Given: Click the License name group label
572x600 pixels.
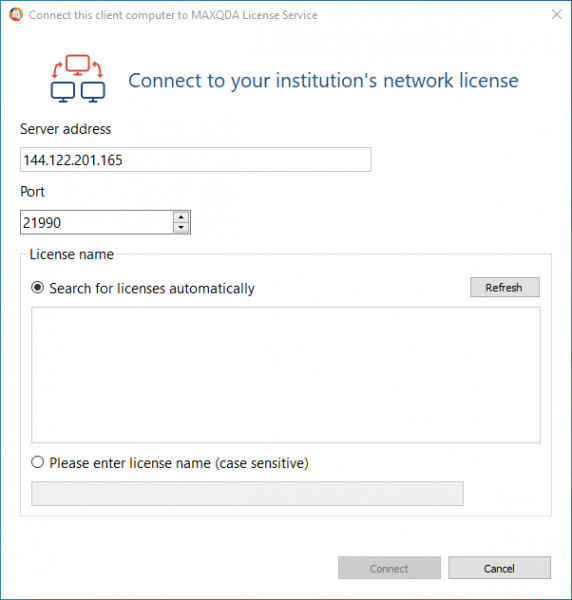Looking at the screenshot, I should tap(72, 254).
